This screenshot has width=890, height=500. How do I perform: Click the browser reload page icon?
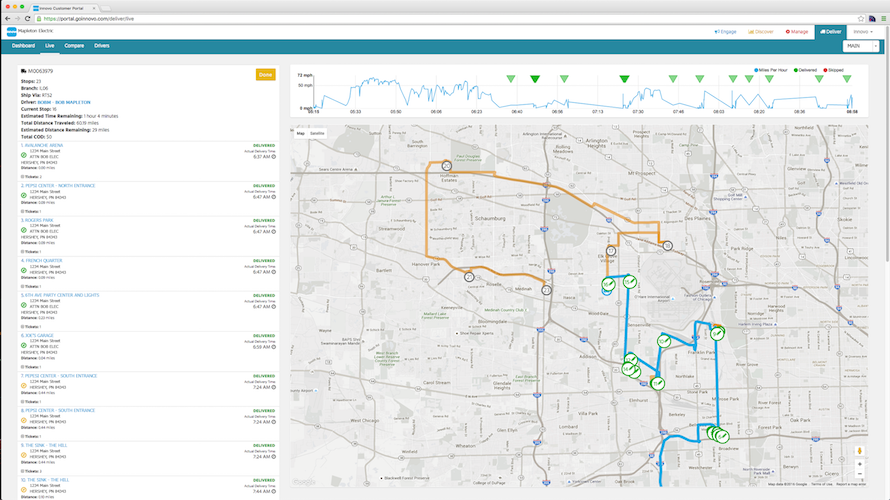pos(27,19)
